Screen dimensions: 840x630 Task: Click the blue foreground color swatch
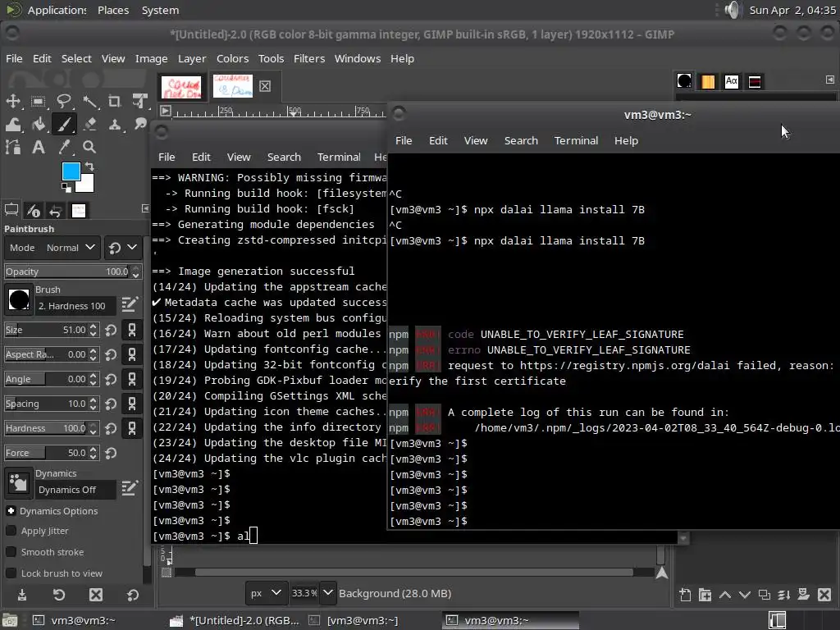[x=71, y=171]
